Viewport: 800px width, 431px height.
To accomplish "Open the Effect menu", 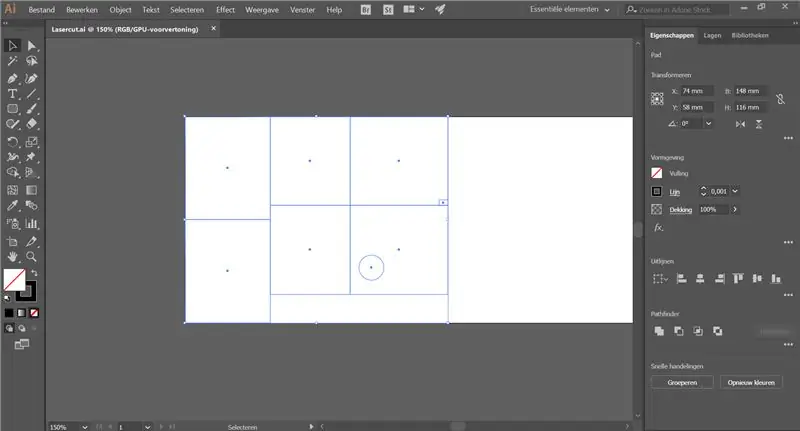I will coord(226,10).
